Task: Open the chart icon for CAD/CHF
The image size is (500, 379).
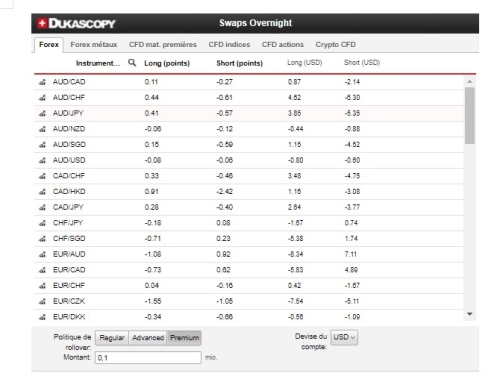Action: [x=42, y=176]
